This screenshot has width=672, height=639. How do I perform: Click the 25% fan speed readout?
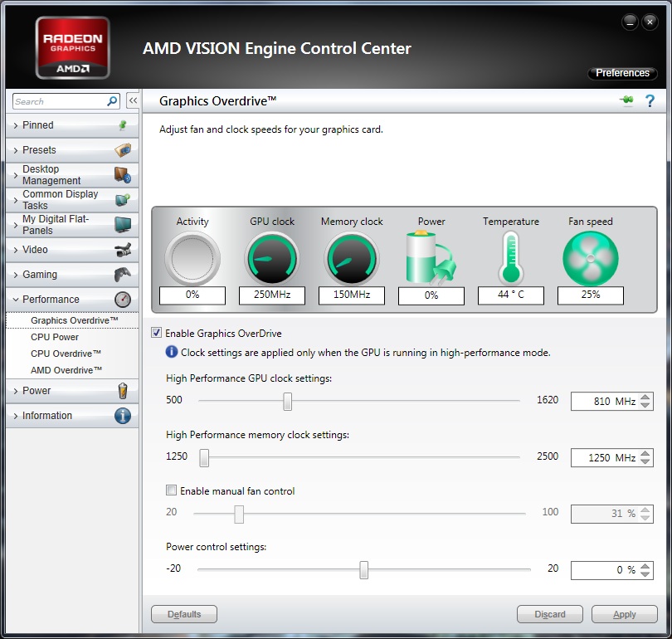click(x=591, y=295)
